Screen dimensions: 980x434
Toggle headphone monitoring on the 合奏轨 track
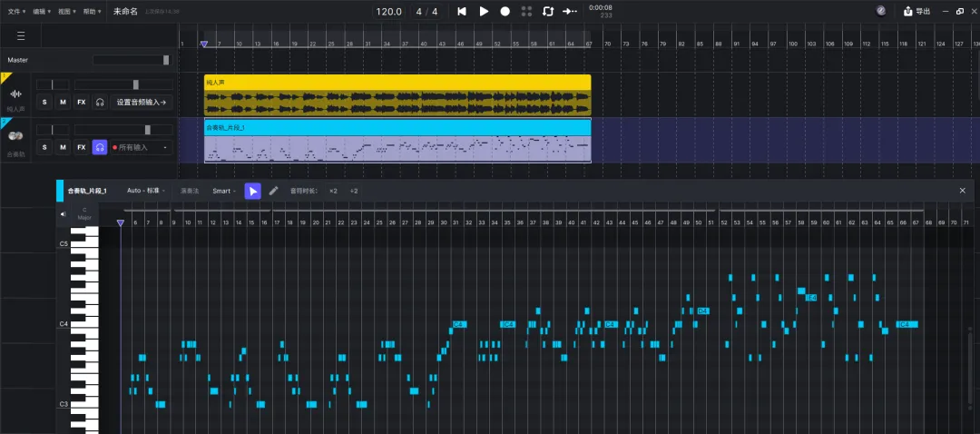(x=100, y=148)
